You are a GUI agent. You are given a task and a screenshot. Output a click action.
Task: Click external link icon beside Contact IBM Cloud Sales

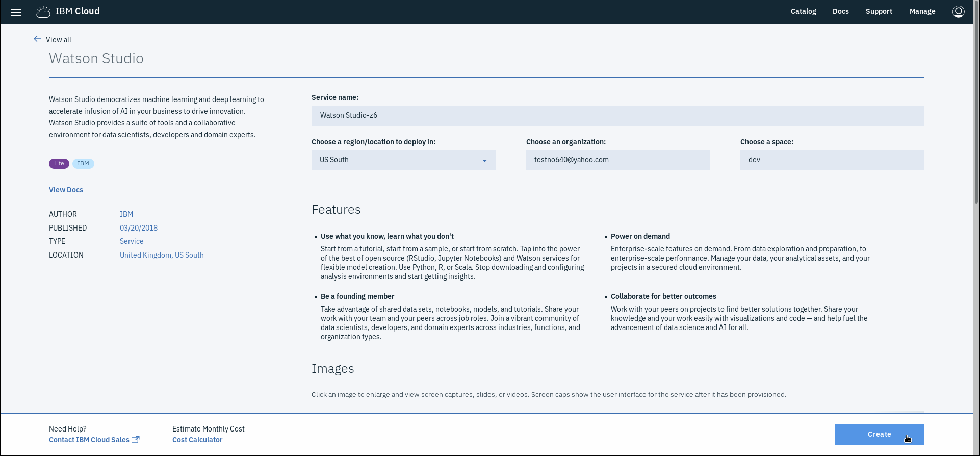[x=136, y=439]
